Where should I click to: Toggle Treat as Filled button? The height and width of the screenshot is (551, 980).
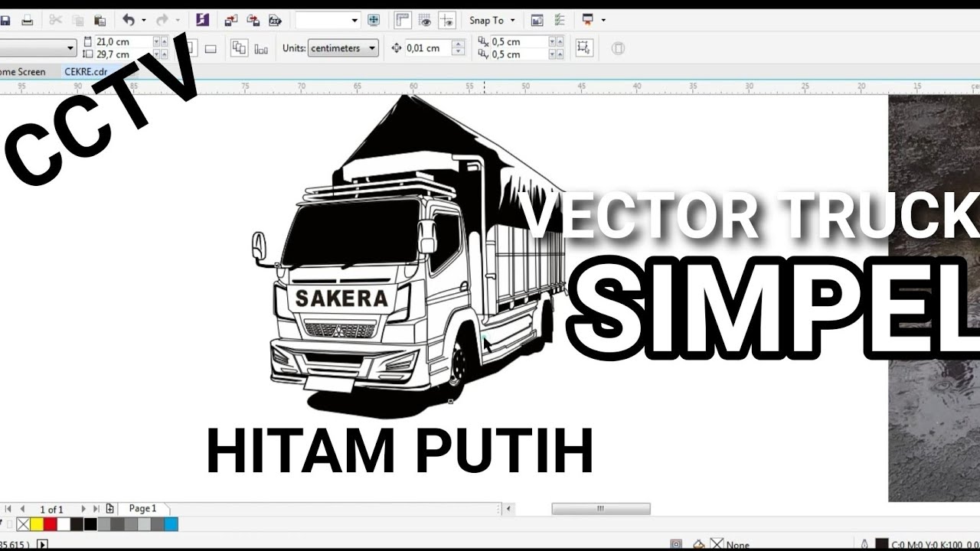[583, 47]
